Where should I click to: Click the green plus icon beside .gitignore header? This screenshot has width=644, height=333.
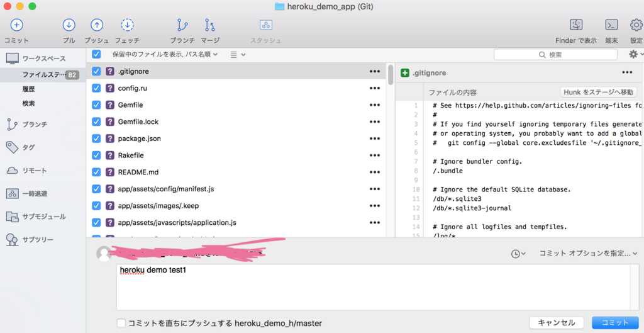click(405, 73)
